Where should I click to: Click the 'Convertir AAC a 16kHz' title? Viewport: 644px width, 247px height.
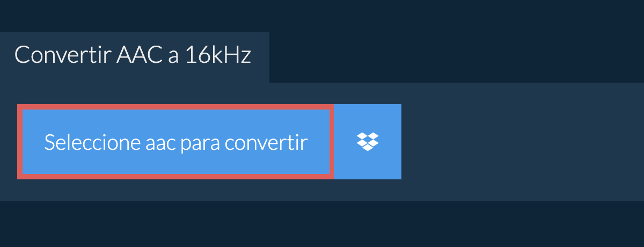click(x=133, y=55)
